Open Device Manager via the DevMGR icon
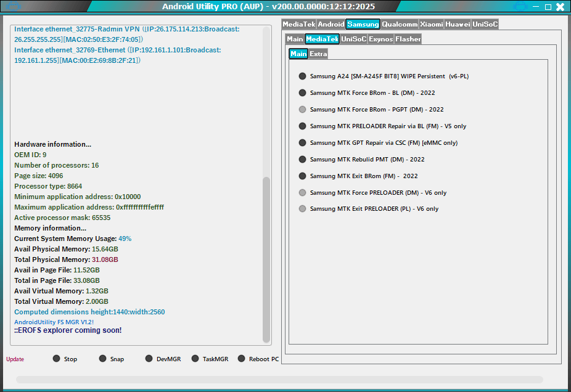The width and height of the screenshot is (571, 392). (148, 359)
